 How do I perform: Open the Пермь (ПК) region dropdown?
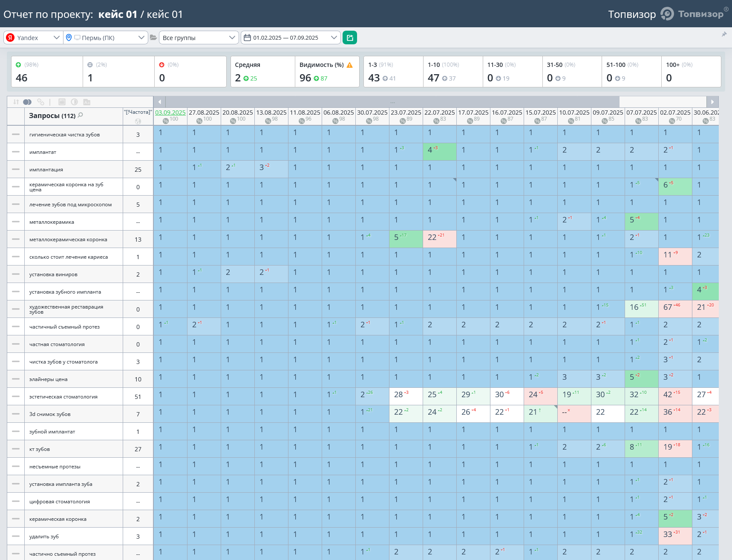click(105, 38)
